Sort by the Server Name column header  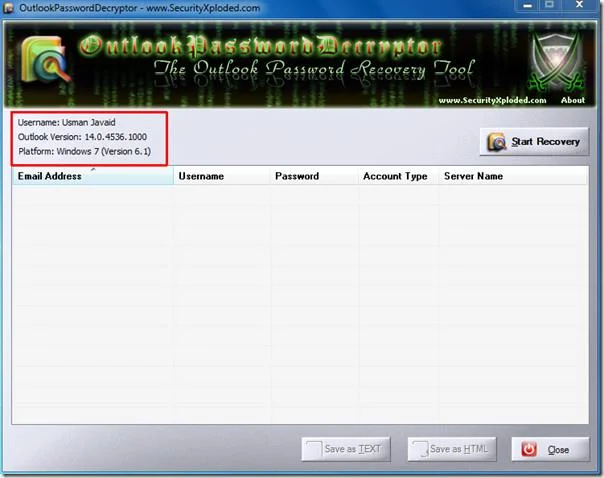pyautogui.click(x=513, y=176)
